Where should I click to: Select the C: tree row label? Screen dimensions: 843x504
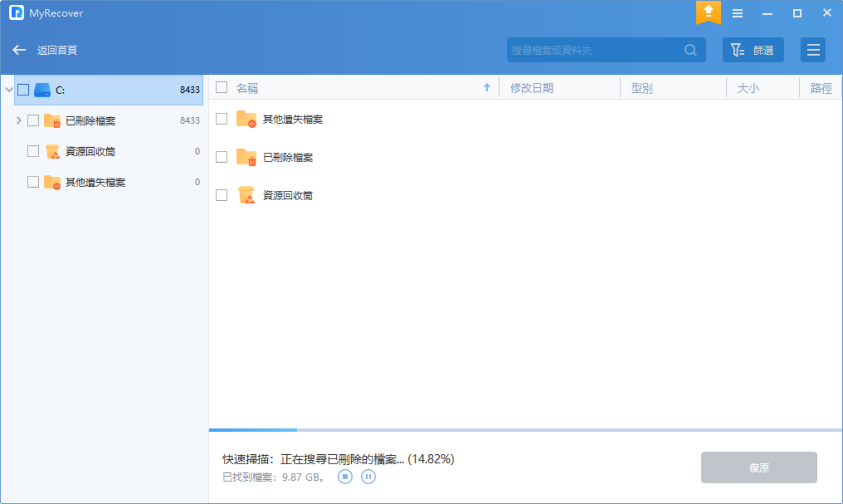60,90
